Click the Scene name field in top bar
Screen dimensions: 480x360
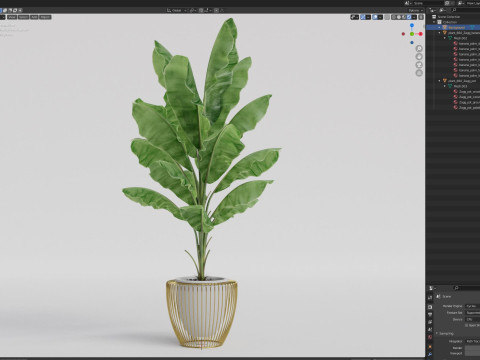(x=429, y=3)
